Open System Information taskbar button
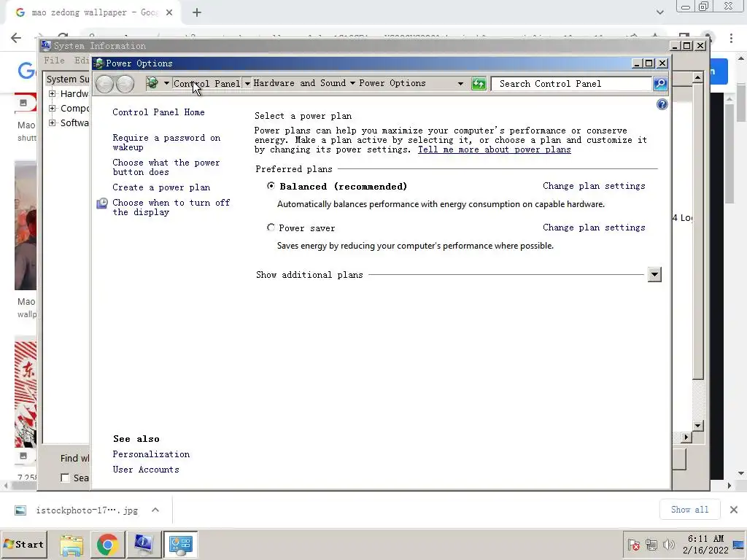 point(144,545)
